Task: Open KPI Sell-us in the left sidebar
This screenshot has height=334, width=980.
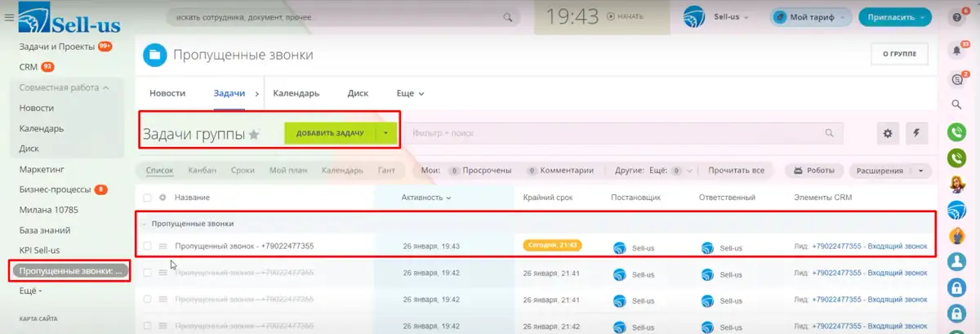Action: click(39, 250)
